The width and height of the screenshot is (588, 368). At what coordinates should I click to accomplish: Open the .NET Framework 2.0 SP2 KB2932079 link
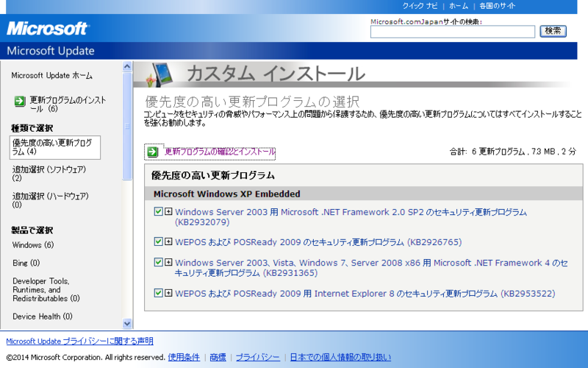pos(351,217)
